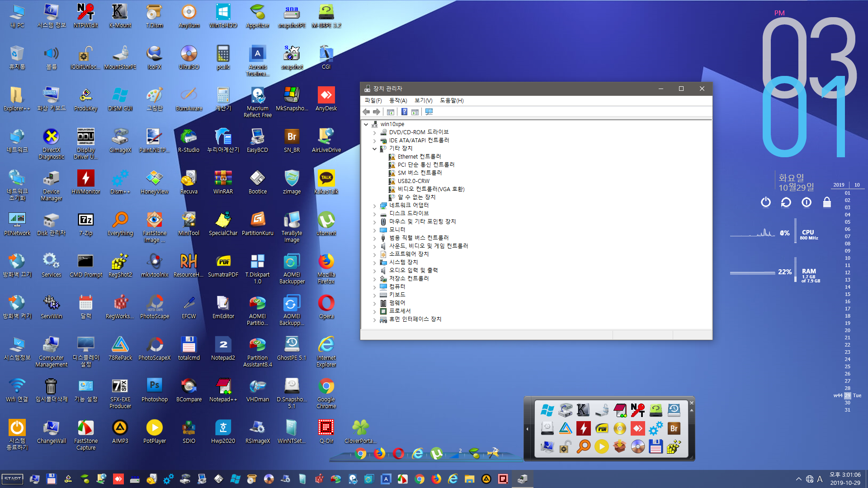Launch the R-Studio desktop icon
Viewport: 868px width, 488px height.
[189, 141]
